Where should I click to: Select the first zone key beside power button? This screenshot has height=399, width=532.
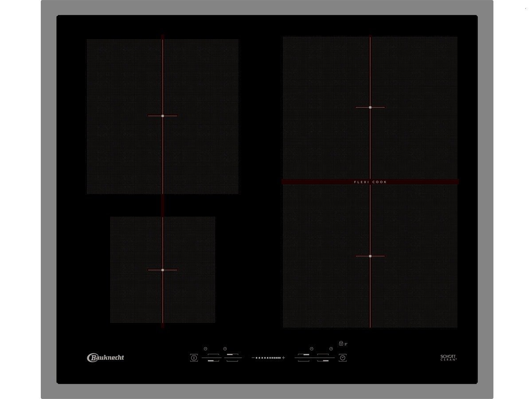click(211, 358)
